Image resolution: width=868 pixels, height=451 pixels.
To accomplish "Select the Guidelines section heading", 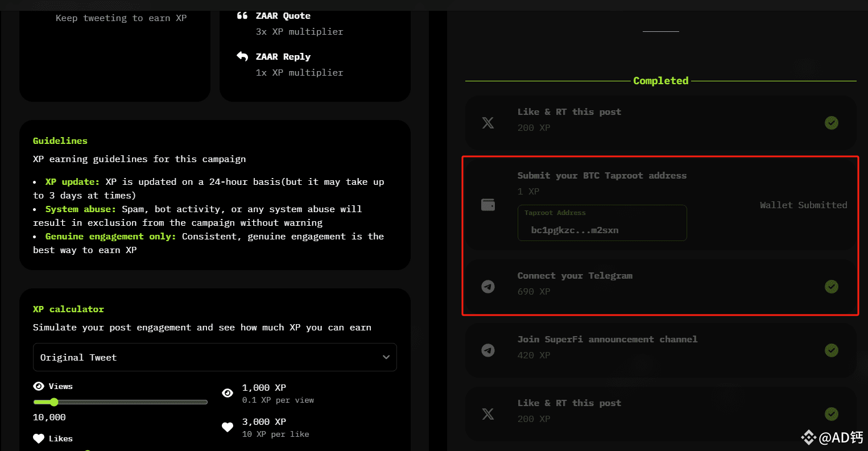I will (60, 140).
